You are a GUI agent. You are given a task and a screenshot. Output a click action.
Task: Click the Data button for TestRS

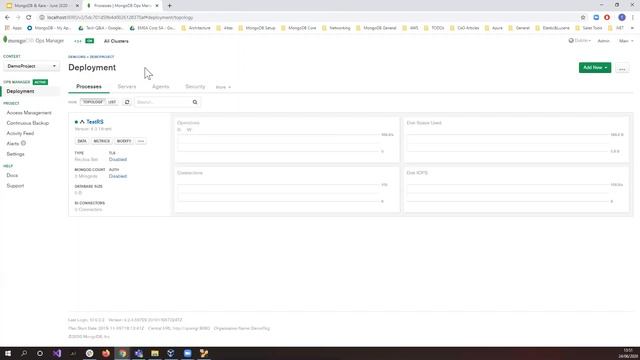[82, 141]
